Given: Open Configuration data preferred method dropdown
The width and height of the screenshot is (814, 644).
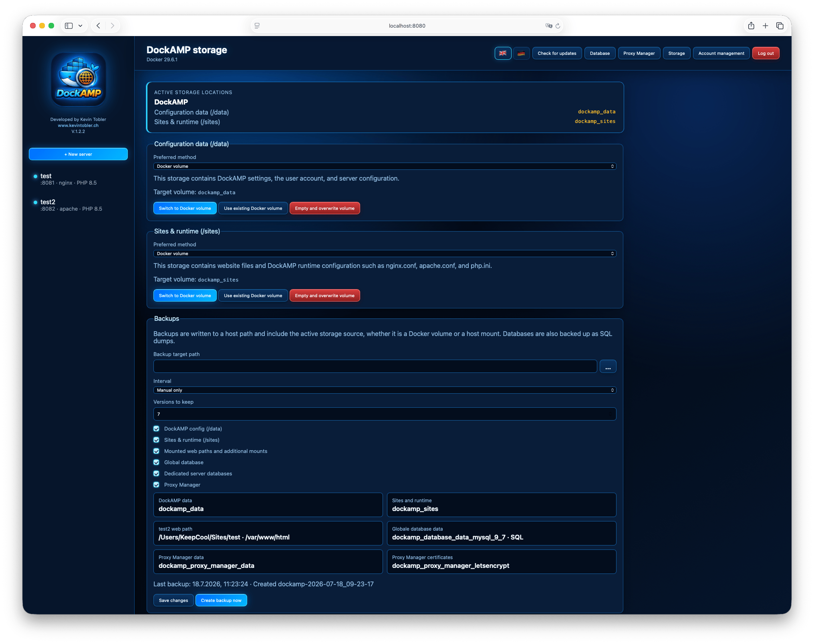Looking at the screenshot, I should click(x=385, y=166).
